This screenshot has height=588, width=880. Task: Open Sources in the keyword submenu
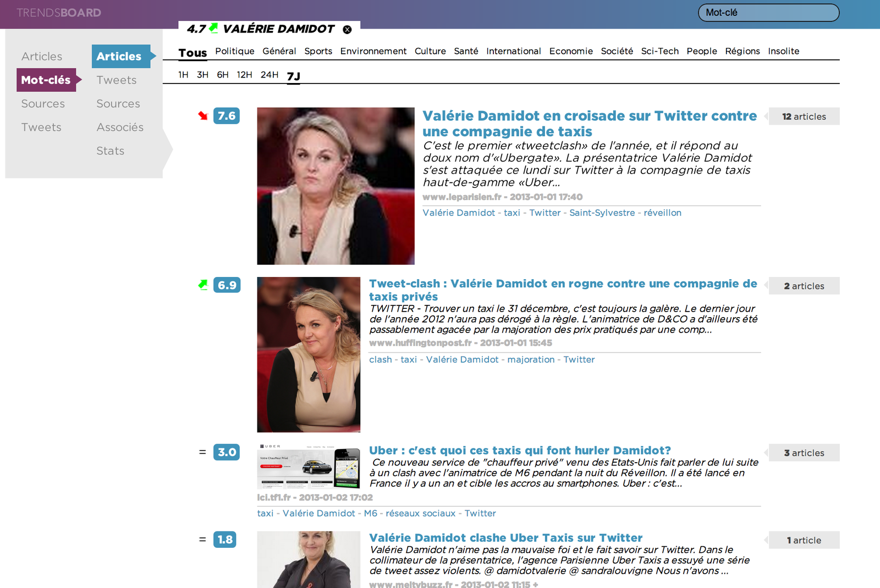click(x=118, y=103)
